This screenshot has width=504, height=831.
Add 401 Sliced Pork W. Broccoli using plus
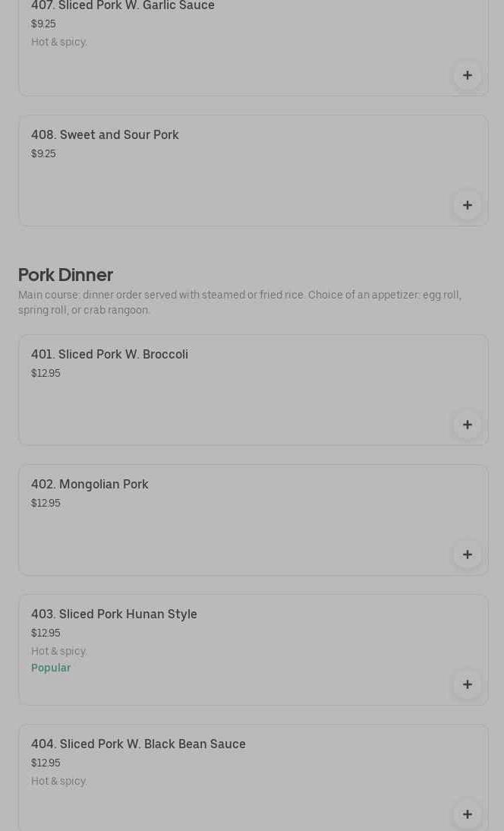point(467,425)
